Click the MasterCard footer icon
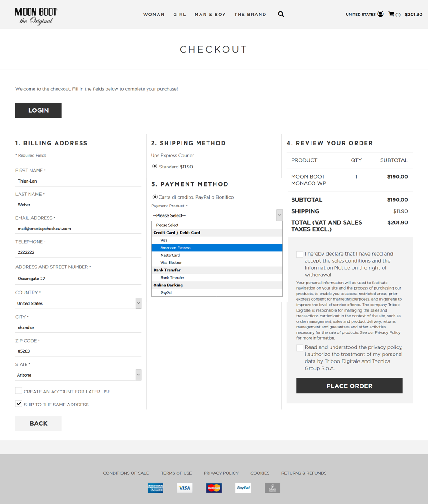The width and height of the screenshot is (428, 504). [x=214, y=488]
